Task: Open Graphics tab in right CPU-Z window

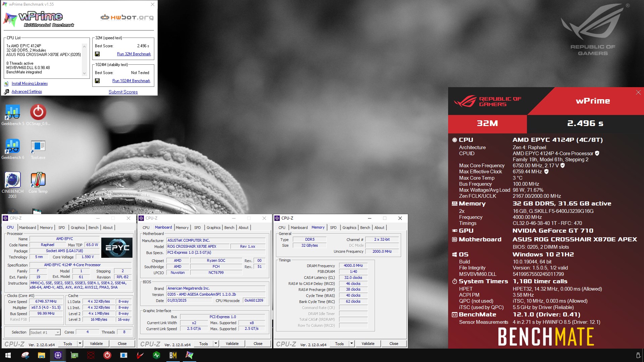Action: pos(350,228)
